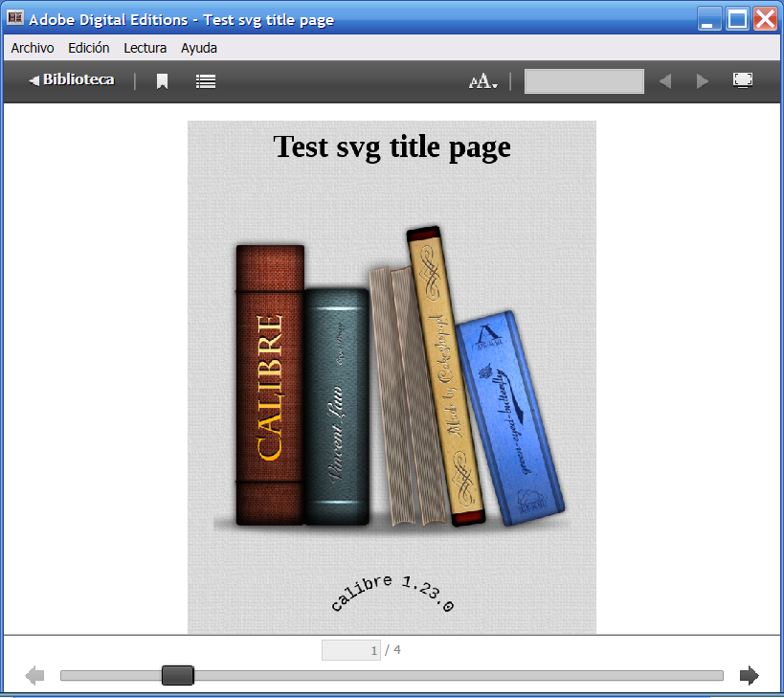Click the "calibre 1.23.0" curved text

(x=392, y=594)
